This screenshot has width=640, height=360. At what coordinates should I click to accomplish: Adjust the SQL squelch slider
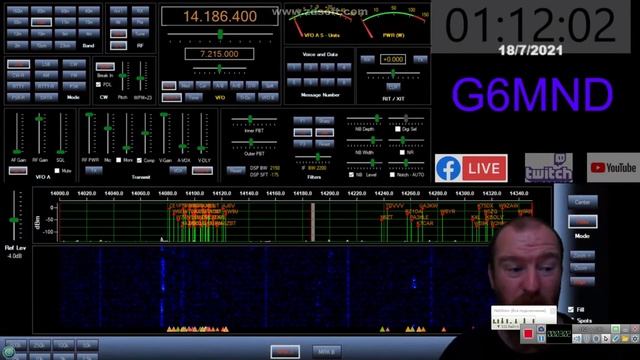click(61, 133)
